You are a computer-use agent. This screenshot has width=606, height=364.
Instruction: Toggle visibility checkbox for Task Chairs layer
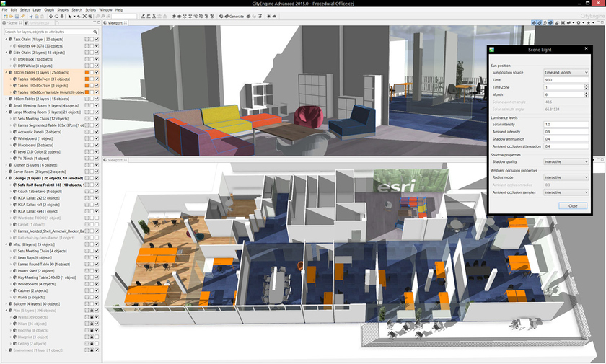96,40
